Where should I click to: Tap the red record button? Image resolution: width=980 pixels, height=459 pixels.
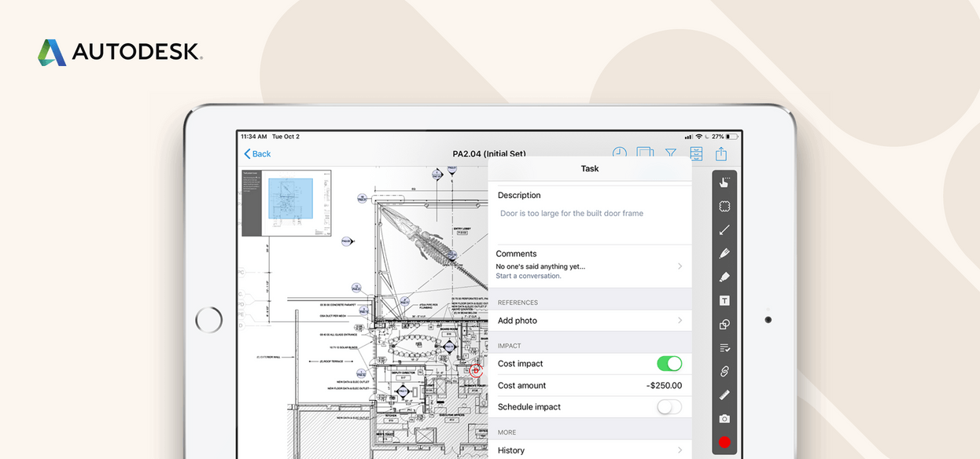pos(724,442)
